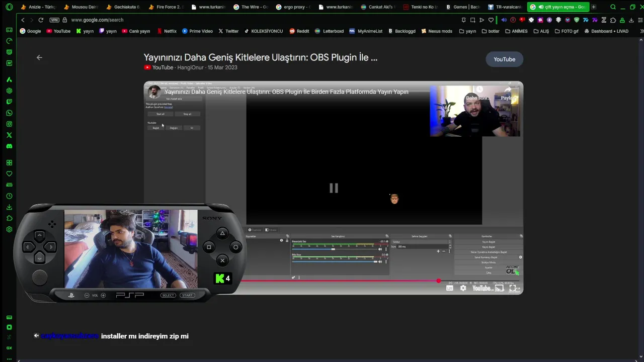Click the YouTube pill button at top right

click(504, 59)
